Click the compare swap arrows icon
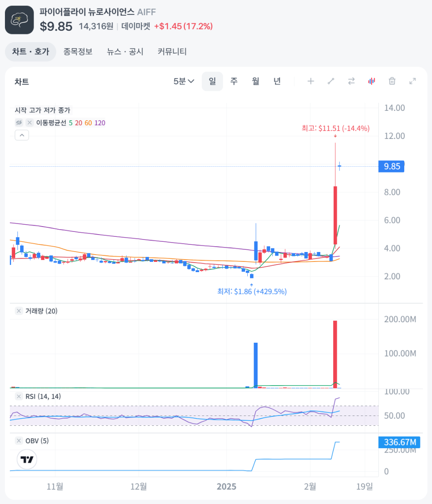The width and height of the screenshot is (432, 504). pos(351,81)
